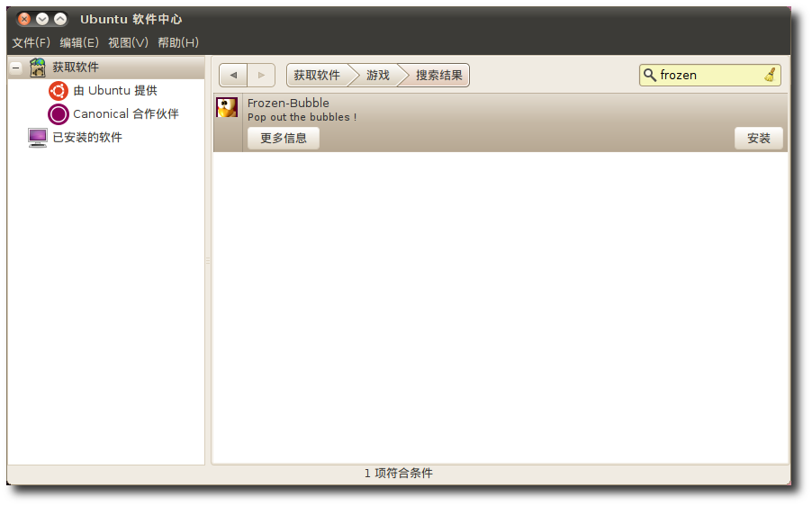Click the 获取软件 basket icon in sidebar
Screen dimensions: 812x506
point(37,68)
